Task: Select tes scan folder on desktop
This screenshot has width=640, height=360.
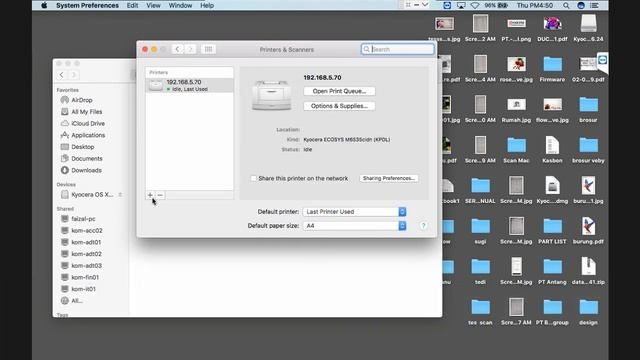Action: 480,311
